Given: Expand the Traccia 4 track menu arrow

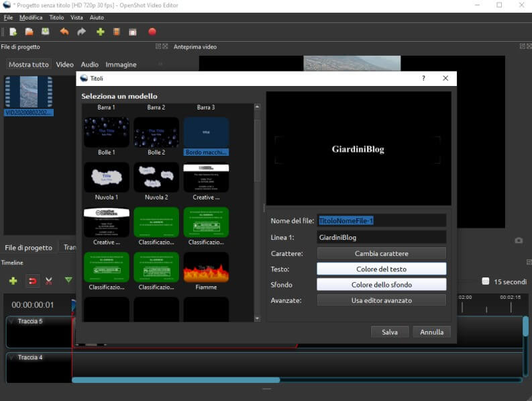Looking at the screenshot, I should click(11, 357).
